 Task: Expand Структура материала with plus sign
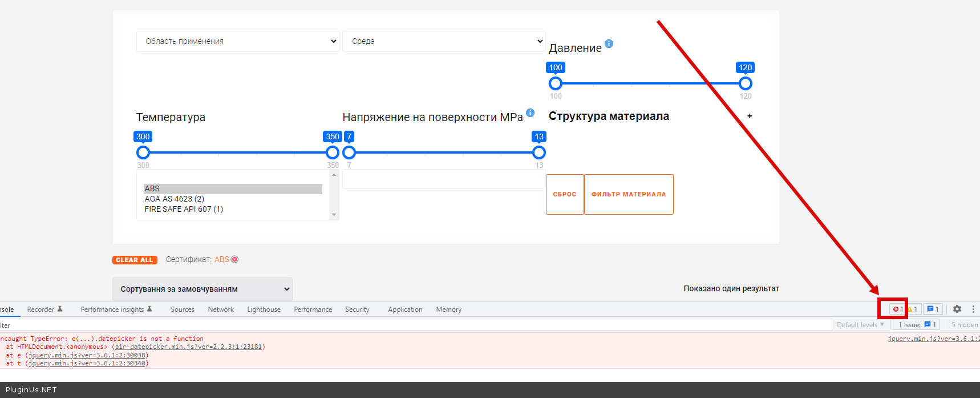point(750,116)
